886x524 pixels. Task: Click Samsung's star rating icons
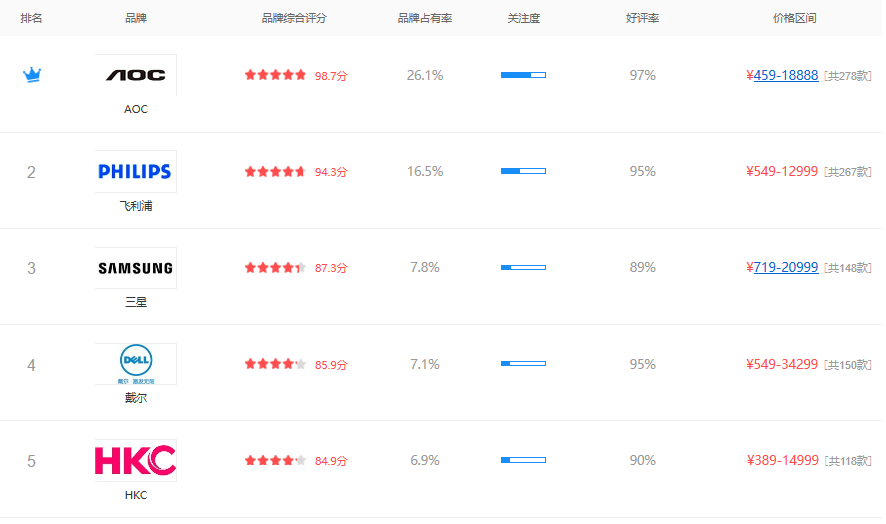275,268
